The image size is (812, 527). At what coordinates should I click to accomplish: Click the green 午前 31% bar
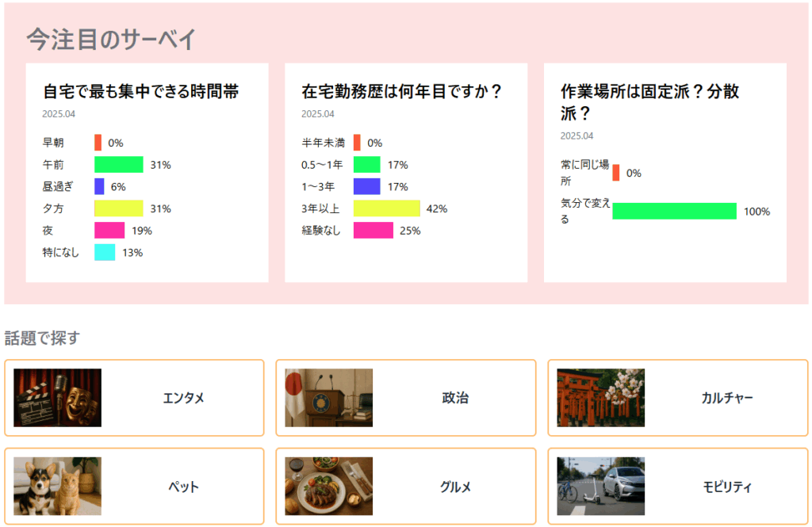click(x=119, y=165)
